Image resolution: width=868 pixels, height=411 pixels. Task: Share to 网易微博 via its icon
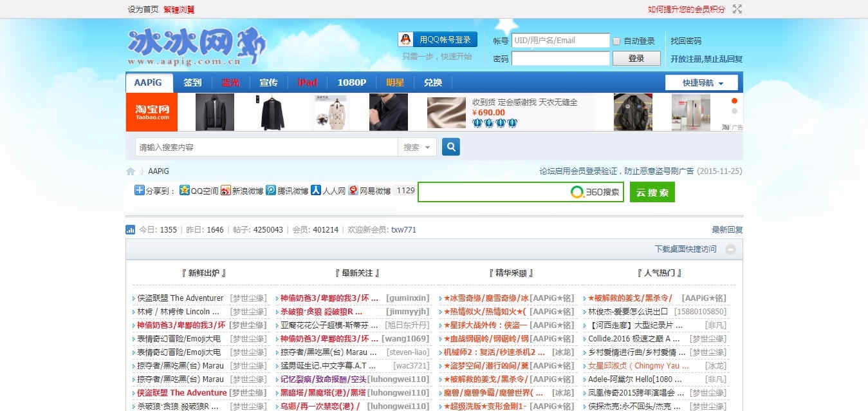pos(353,191)
